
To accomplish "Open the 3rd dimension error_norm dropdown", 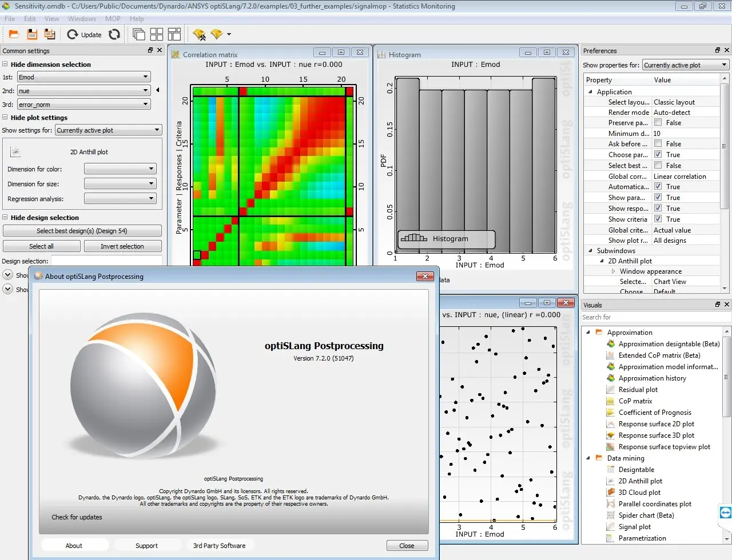I will pyautogui.click(x=83, y=105).
